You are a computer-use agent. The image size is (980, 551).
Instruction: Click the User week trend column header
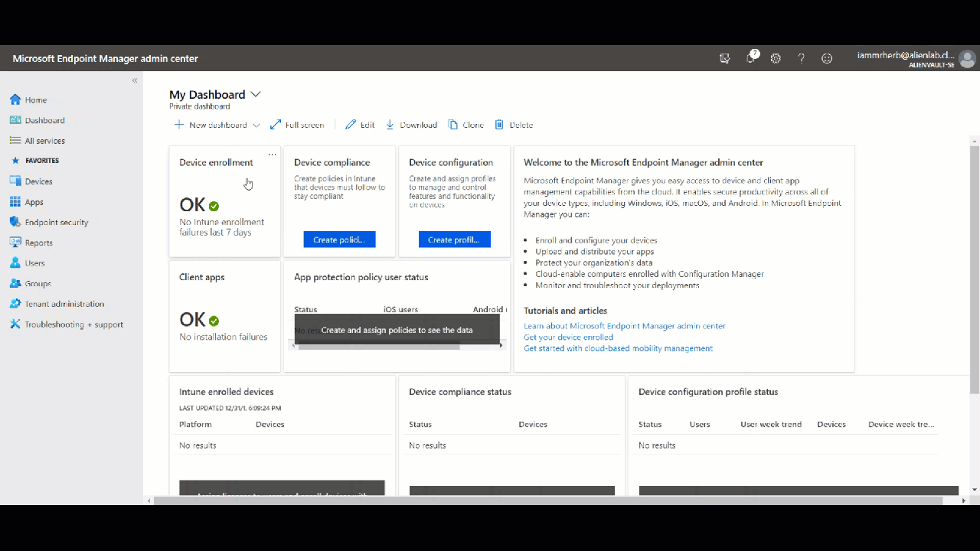tap(771, 424)
